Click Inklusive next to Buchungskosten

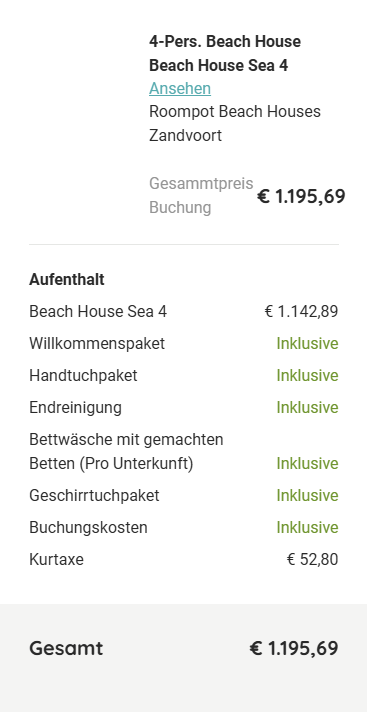tap(307, 528)
